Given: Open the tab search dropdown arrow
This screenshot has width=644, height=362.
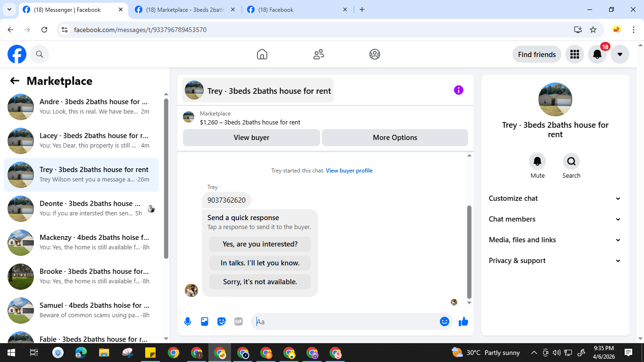Looking at the screenshot, I should coord(9,9).
